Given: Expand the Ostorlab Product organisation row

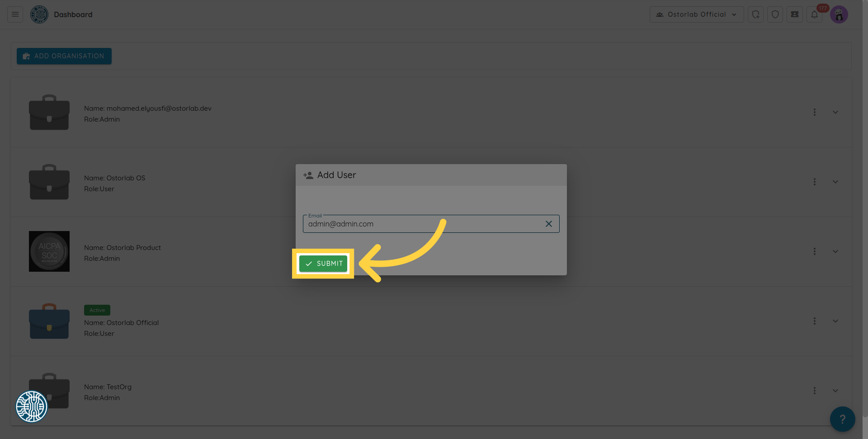Looking at the screenshot, I should pyautogui.click(x=835, y=251).
